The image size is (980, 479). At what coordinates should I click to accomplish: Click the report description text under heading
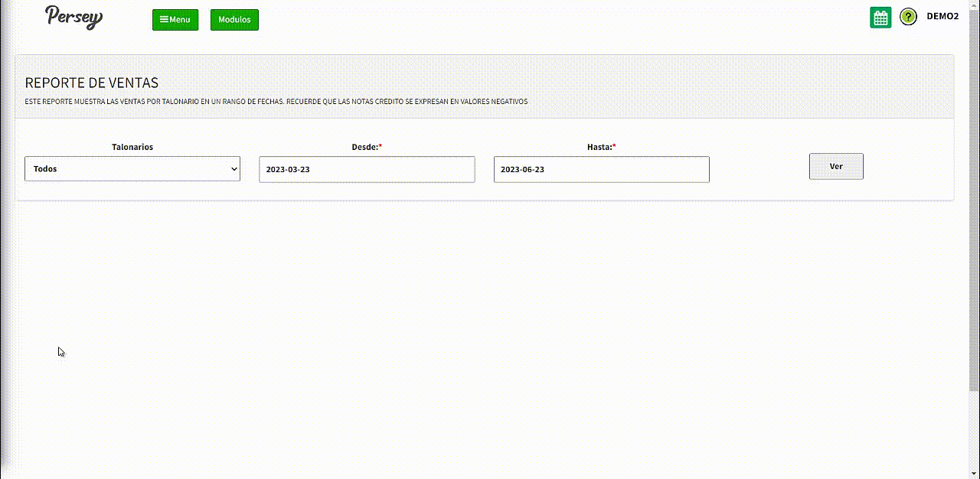[276, 102]
